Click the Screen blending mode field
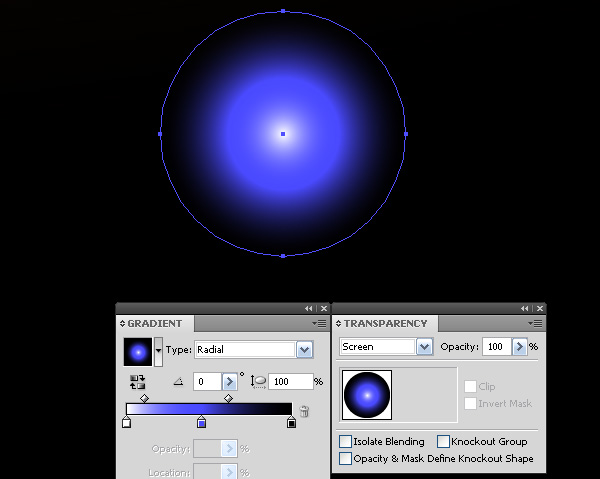The image size is (600, 479). click(378, 347)
